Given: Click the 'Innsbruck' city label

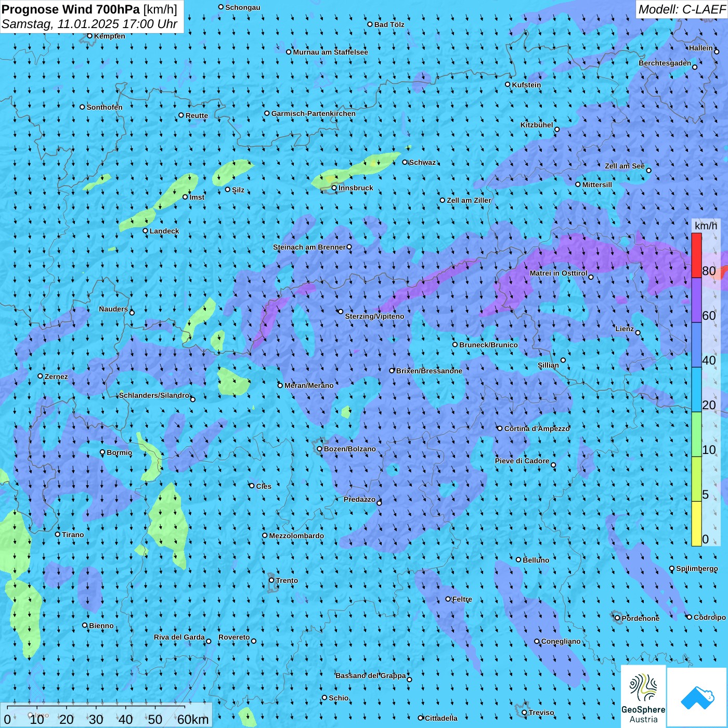Looking at the screenshot, I should coord(356,188).
